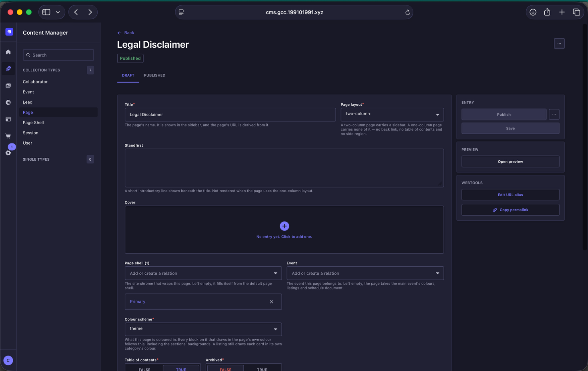
Task: Open the header more actions ellipsis button
Action: 559,43
